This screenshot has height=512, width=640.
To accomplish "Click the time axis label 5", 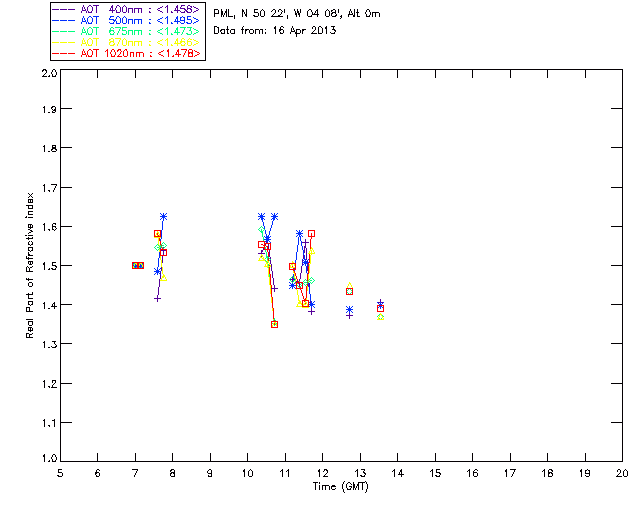I will (x=60, y=473).
